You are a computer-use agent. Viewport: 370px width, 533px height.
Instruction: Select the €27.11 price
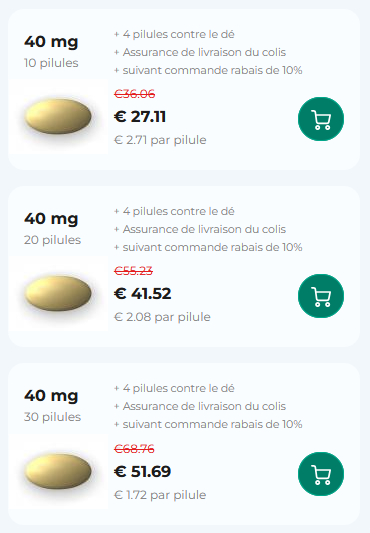(x=140, y=117)
